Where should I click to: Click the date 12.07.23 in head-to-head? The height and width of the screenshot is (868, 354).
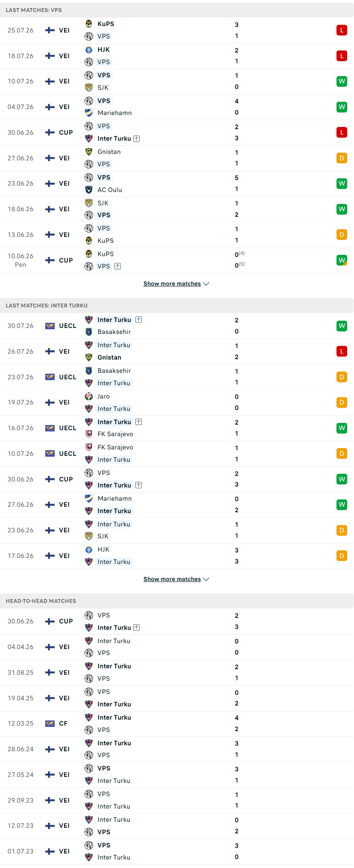(20, 826)
